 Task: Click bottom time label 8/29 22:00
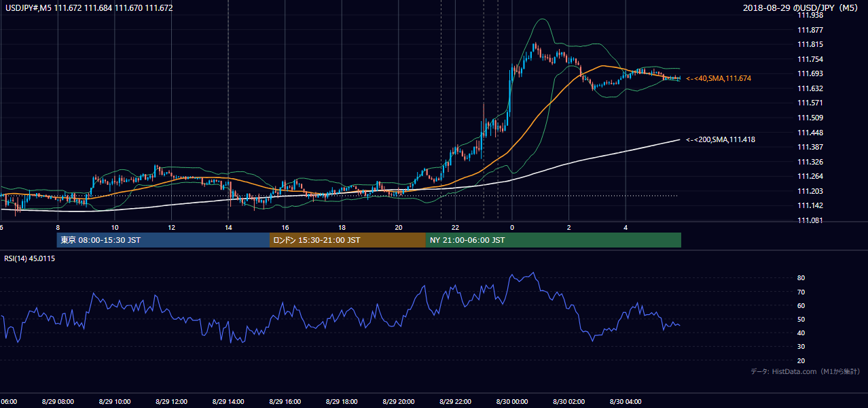[x=455, y=402]
